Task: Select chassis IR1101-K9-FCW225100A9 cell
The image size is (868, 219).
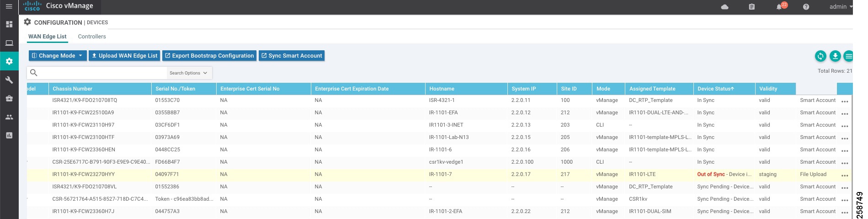Action: coord(83,112)
